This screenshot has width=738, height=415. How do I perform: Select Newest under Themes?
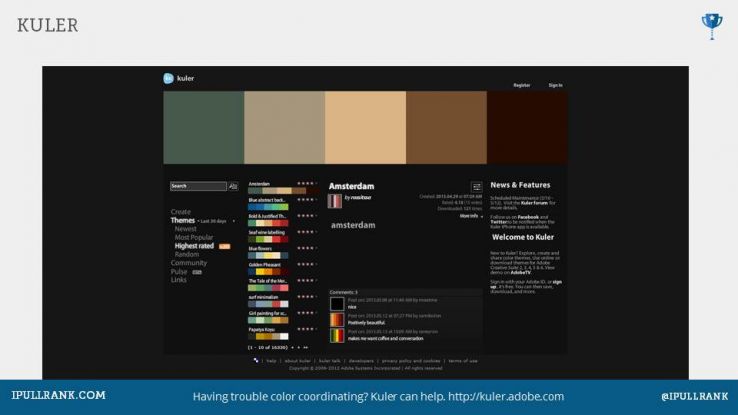(x=186, y=228)
